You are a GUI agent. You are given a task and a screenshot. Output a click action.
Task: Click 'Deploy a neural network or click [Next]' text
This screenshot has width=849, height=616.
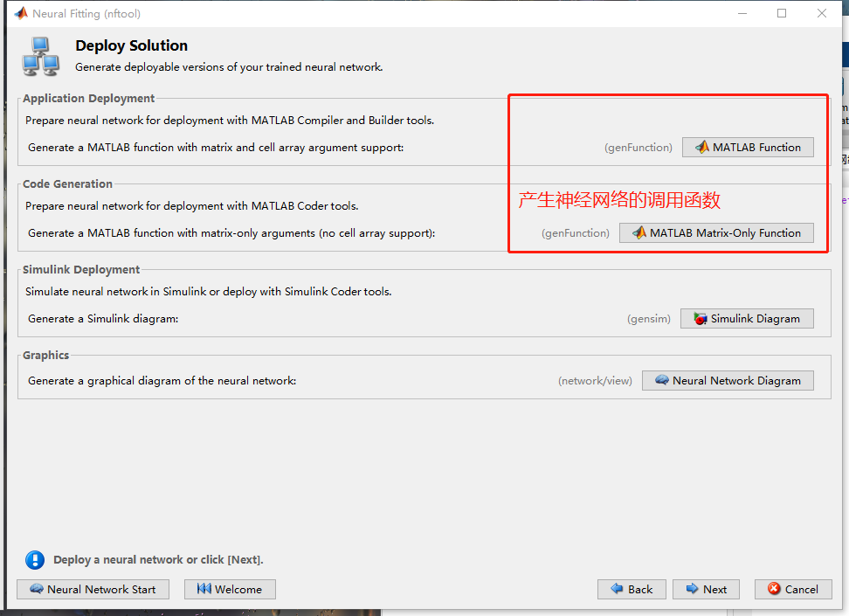tap(158, 560)
